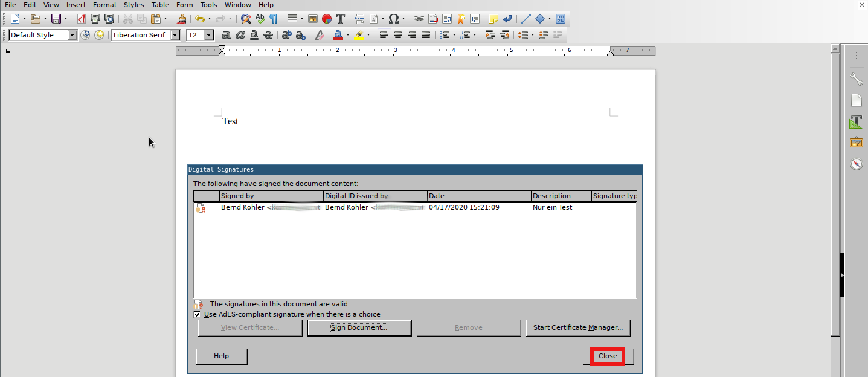
Task: Expand the font size 12 dropdown
Action: pos(209,35)
